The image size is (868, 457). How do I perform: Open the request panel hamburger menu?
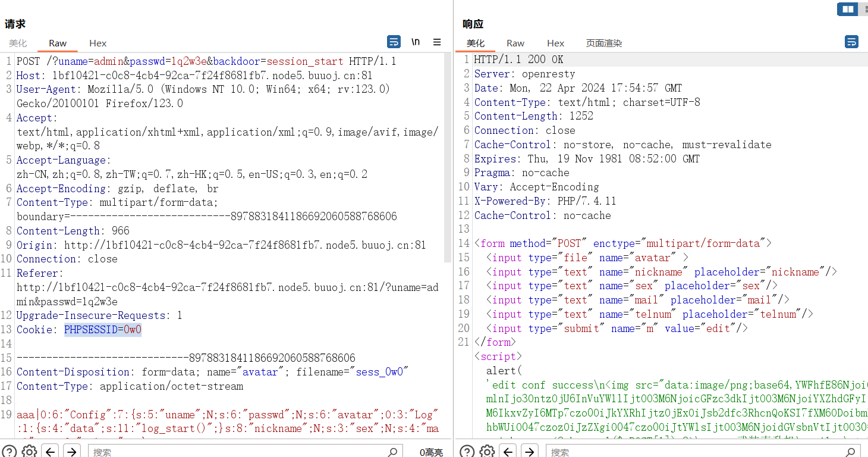(437, 42)
